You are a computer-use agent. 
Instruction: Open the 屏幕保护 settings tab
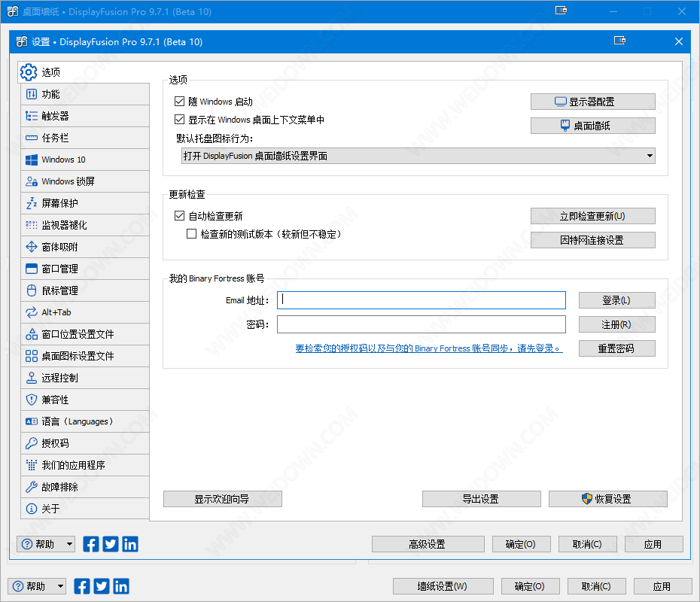(85, 203)
